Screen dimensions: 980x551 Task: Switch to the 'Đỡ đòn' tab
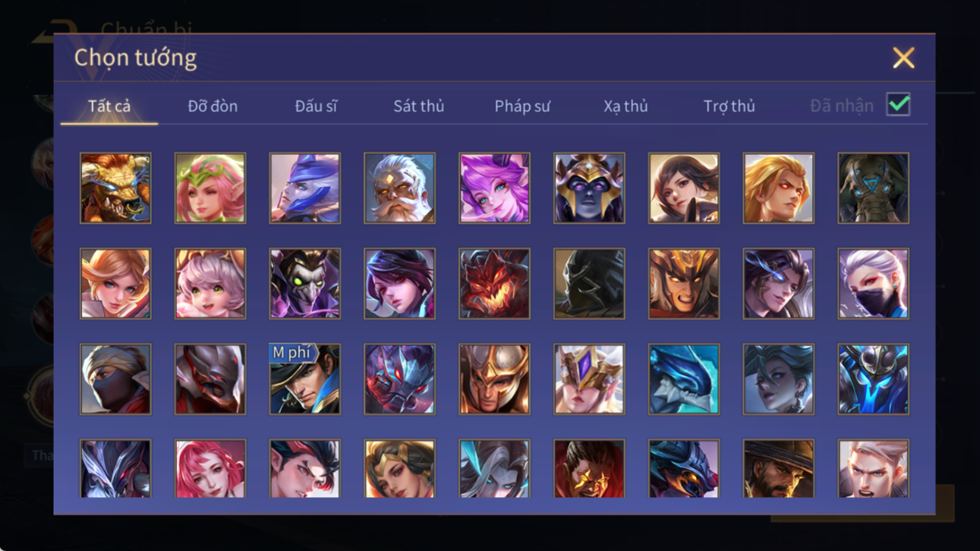(213, 106)
